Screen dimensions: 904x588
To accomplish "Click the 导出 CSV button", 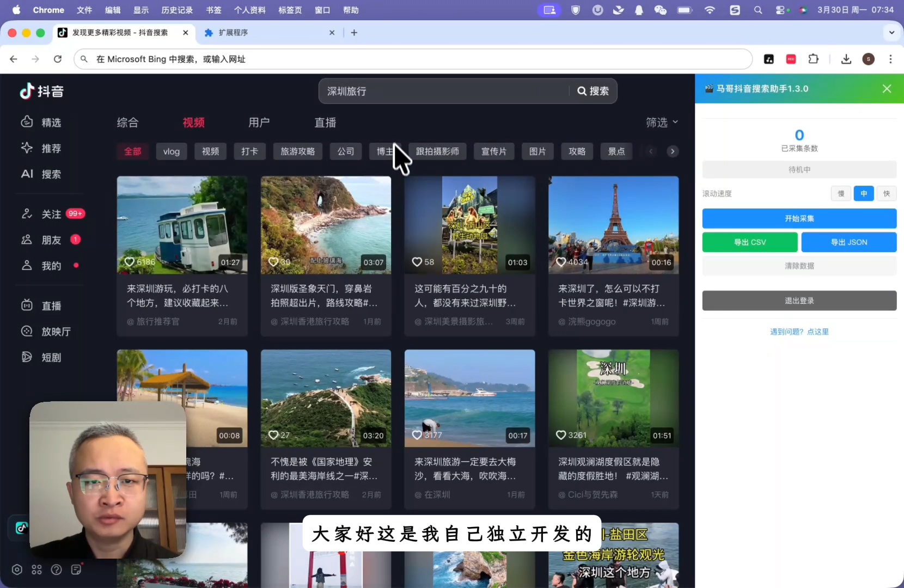I will tap(750, 242).
